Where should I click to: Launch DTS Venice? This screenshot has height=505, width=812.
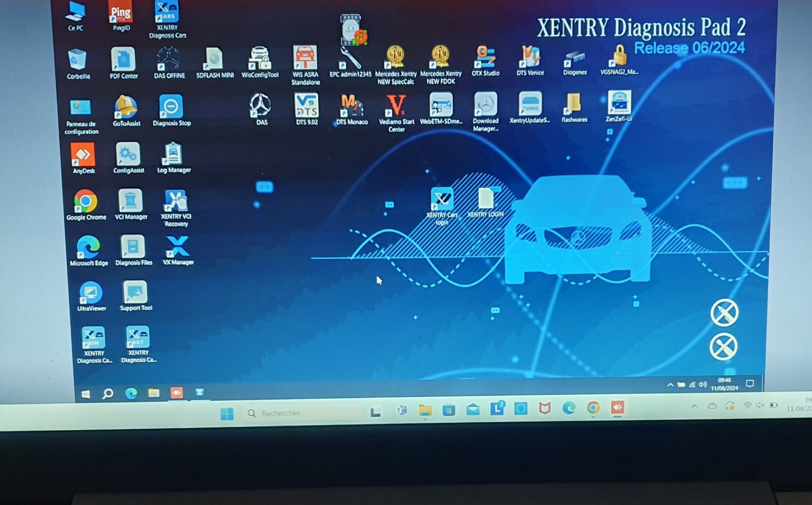point(530,61)
